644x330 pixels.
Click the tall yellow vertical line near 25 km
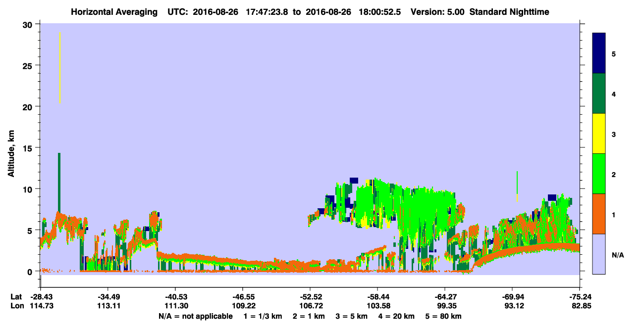tap(59, 68)
